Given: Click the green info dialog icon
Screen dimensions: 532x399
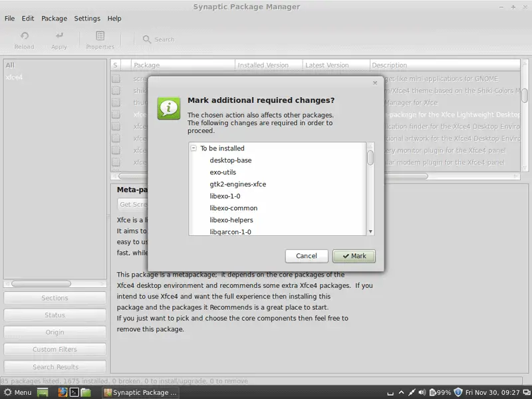Looking at the screenshot, I should 169,108.
